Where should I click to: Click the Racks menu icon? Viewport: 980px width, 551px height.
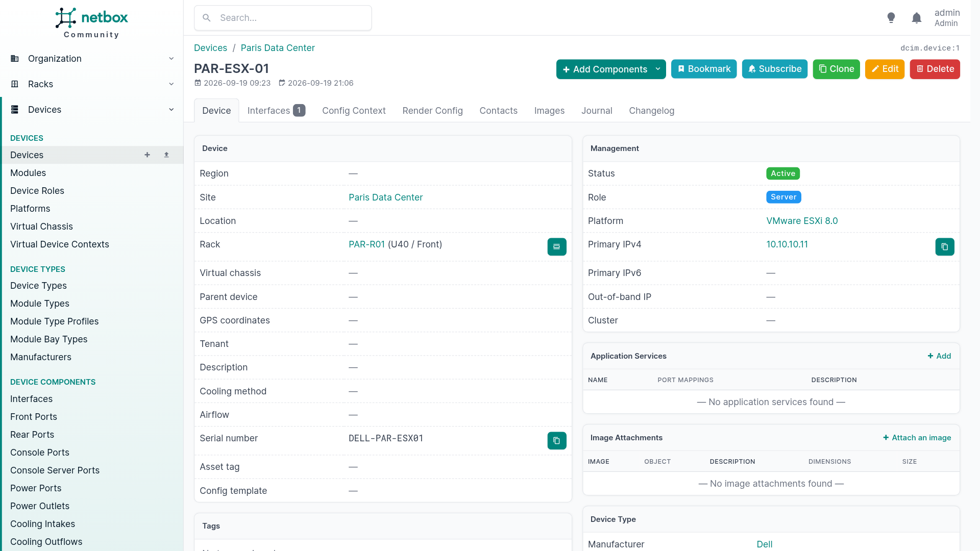pos(15,84)
